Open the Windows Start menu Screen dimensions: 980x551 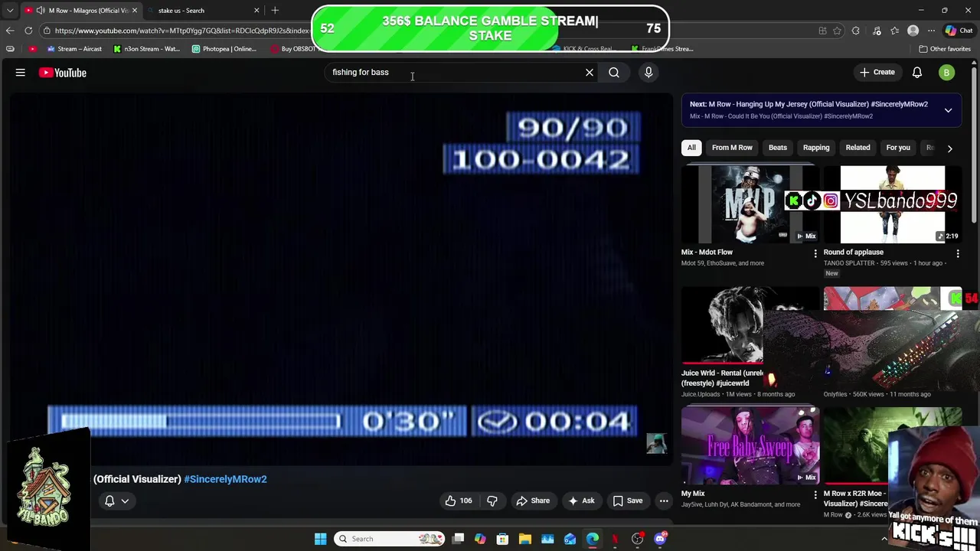(321, 539)
